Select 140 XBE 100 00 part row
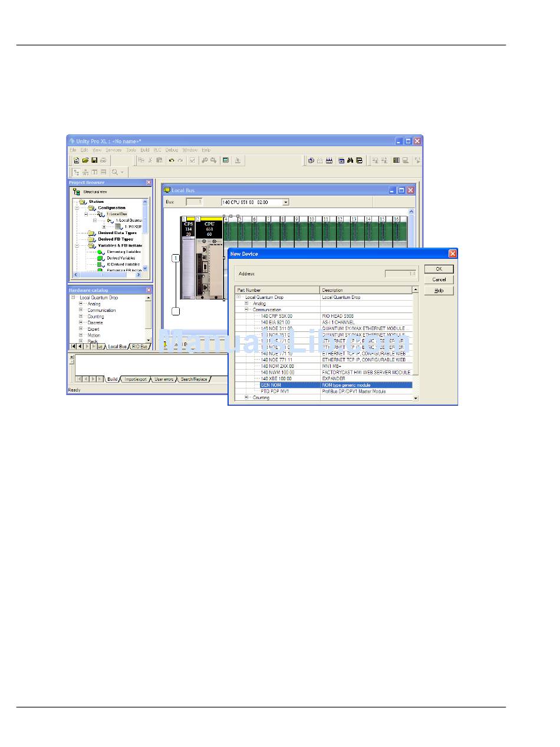Screen dimensions: 560x747 (323, 379)
